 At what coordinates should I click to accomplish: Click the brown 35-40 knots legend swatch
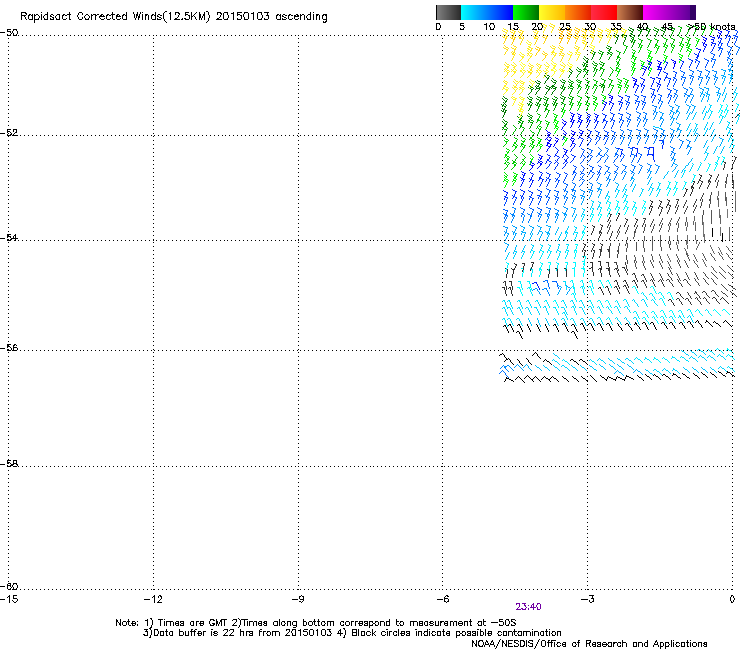point(630,12)
